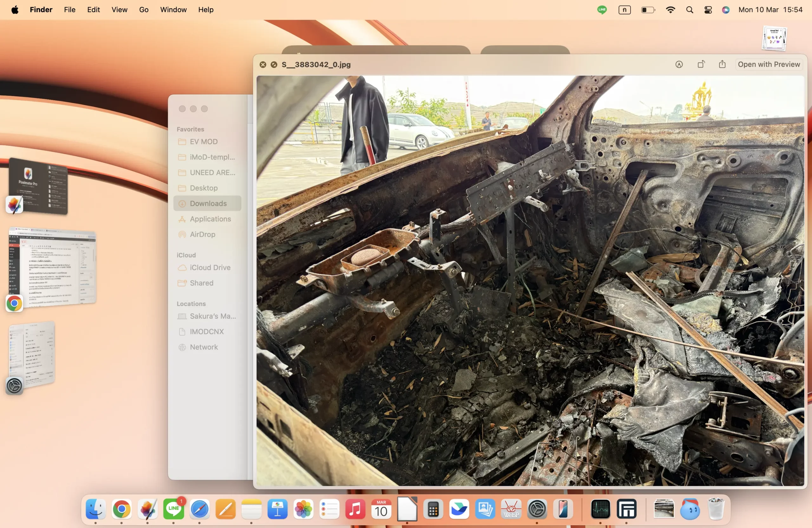Screen dimensions: 812x528
Task: Switch the keyboard input source indicator
Action: 624,10
